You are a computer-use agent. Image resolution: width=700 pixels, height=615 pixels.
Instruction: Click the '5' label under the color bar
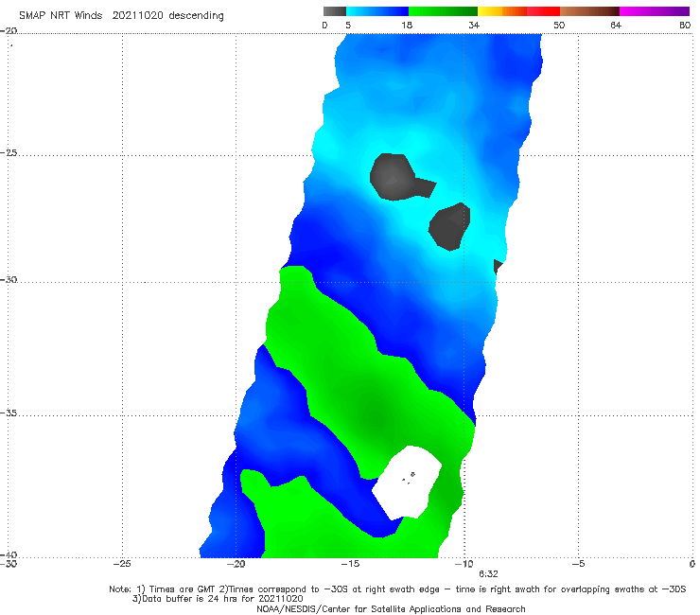tap(348, 26)
